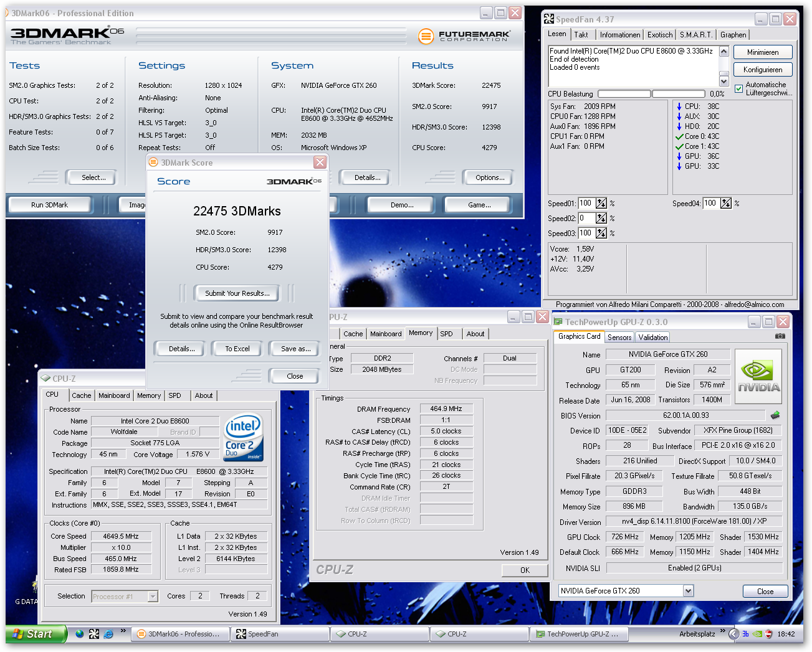Open the S.M.A.R.T. tab in SpeedFan
The width and height of the screenshot is (812, 652).
point(695,35)
